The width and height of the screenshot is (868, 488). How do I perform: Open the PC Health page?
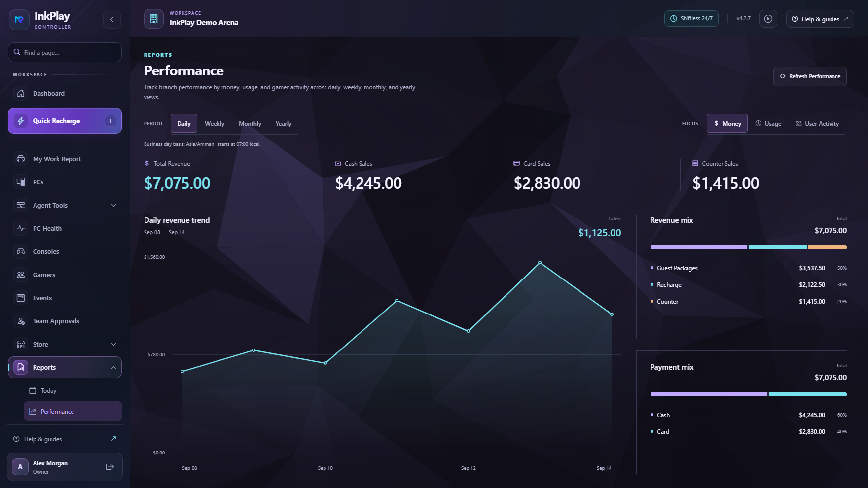coord(65,228)
